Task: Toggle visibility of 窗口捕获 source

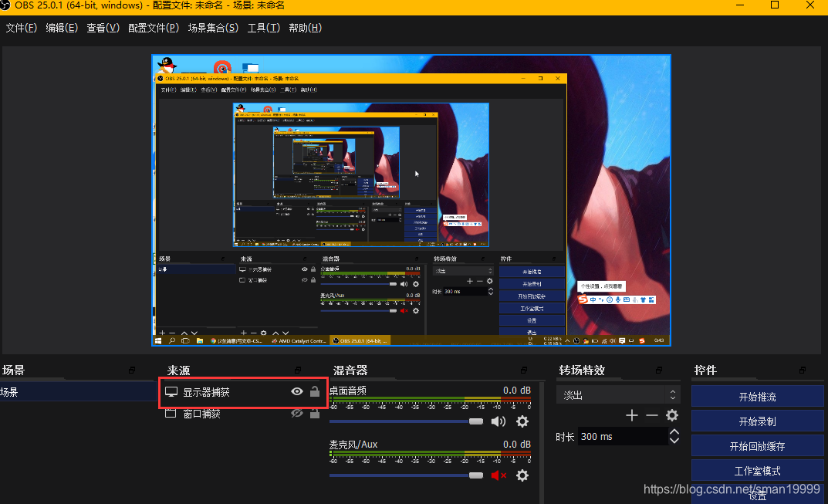Action: pyautogui.click(x=297, y=413)
